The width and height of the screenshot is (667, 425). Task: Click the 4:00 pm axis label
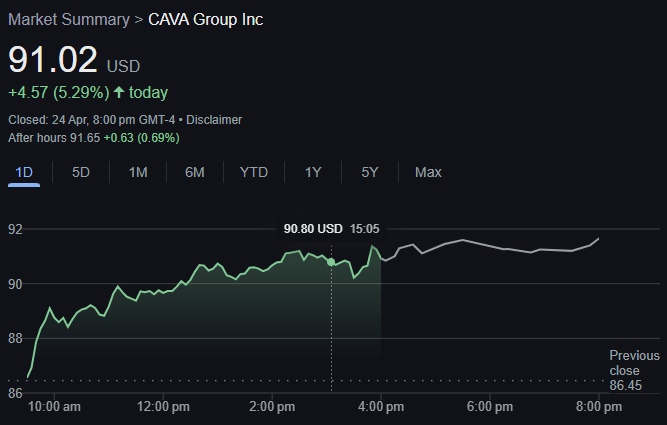381,407
